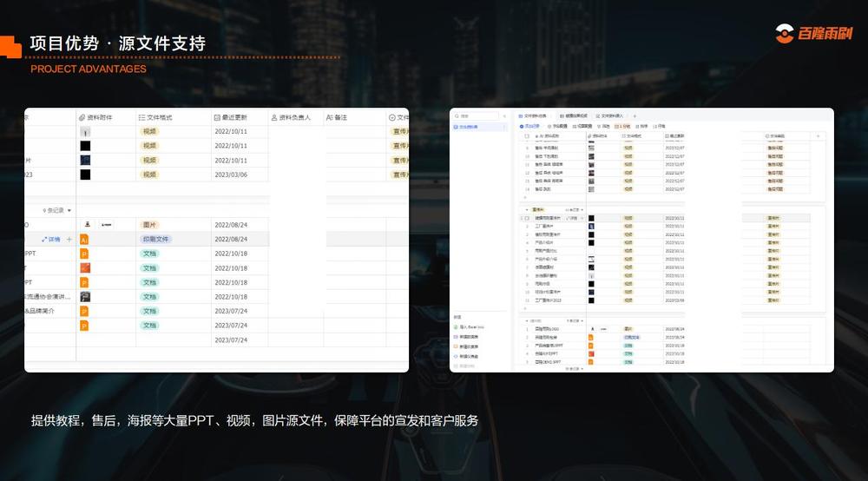Click the plus icon beside 详情 in left table

pyautogui.click(x=69, y=239)
